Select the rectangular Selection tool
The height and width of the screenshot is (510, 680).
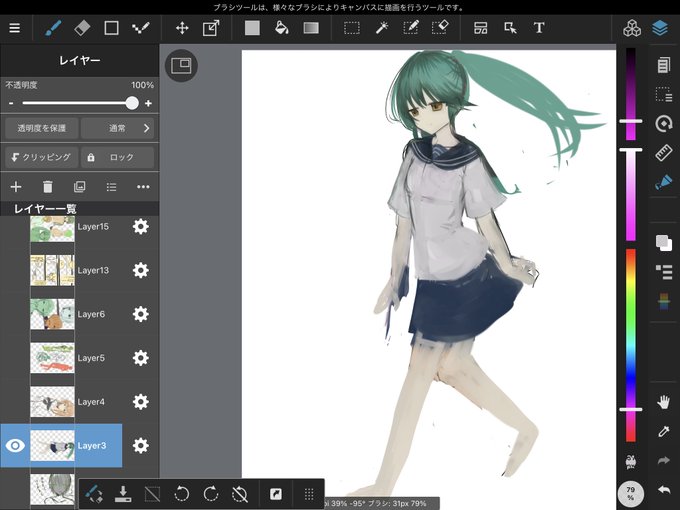[352, 29]
